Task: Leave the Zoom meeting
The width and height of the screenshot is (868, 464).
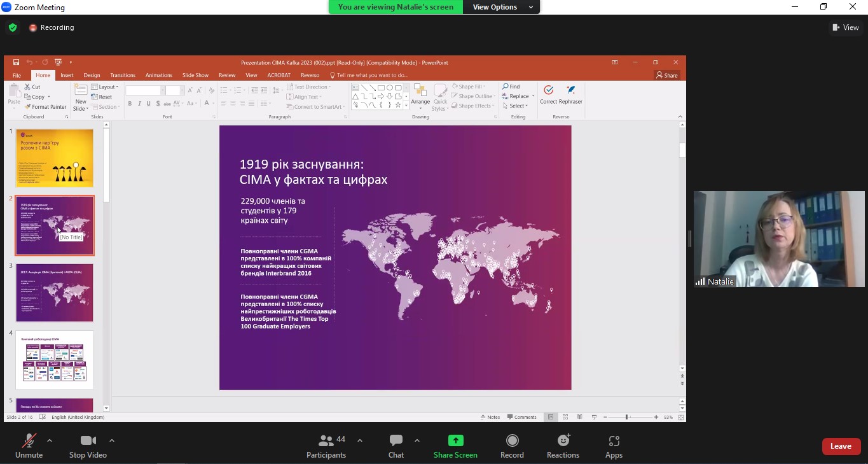Action: (x=841, y=446)
